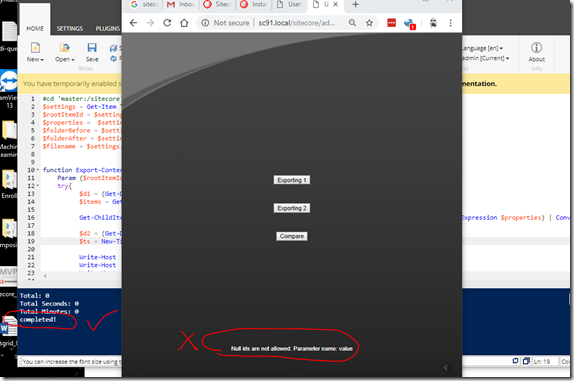
Task: Go to browser home page
Action: pyautogui.click(x=184, y=23)
